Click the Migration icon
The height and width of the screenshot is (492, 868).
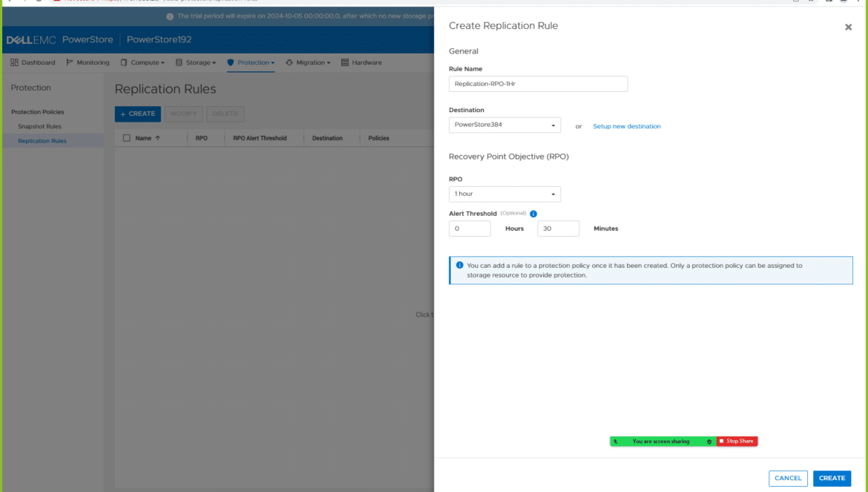coord(289,62)
